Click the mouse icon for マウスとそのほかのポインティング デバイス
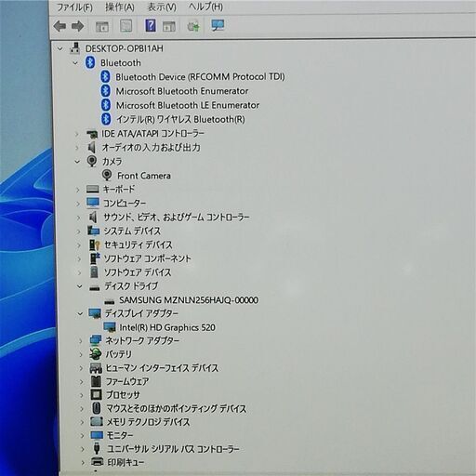This screenshot has width=476, height=476. tap(97, 408)
